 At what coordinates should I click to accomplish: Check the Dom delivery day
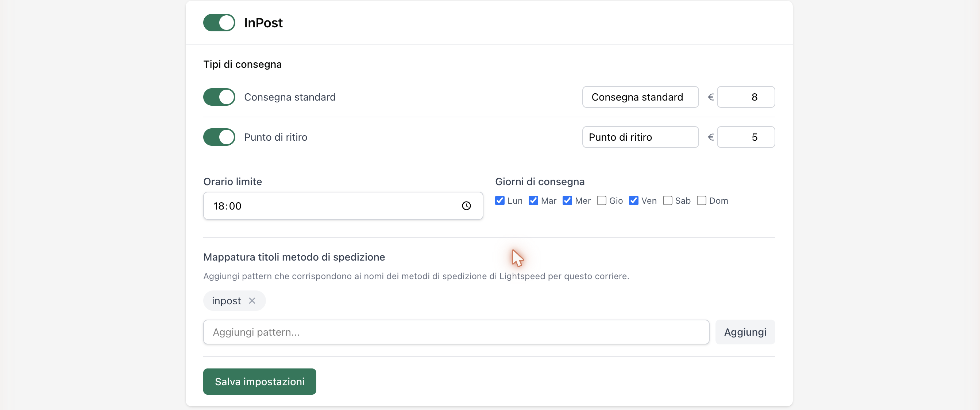pyautogui.click(x=701, y=200)
